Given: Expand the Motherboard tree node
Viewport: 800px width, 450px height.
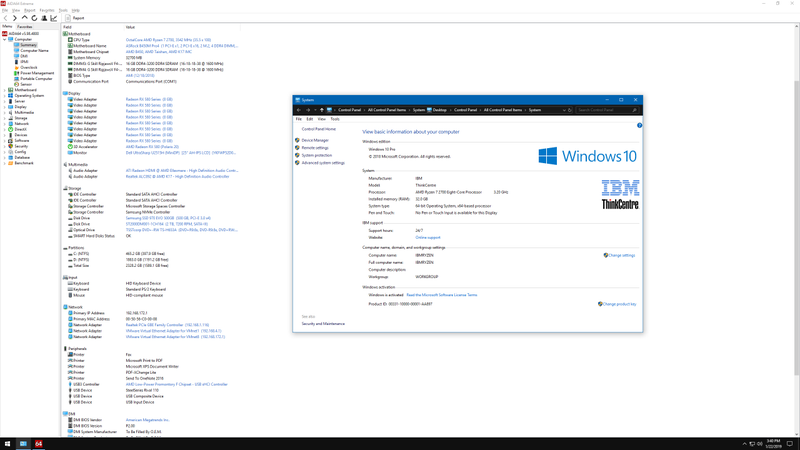Looking at the screenshot, I should click(5, 90).
